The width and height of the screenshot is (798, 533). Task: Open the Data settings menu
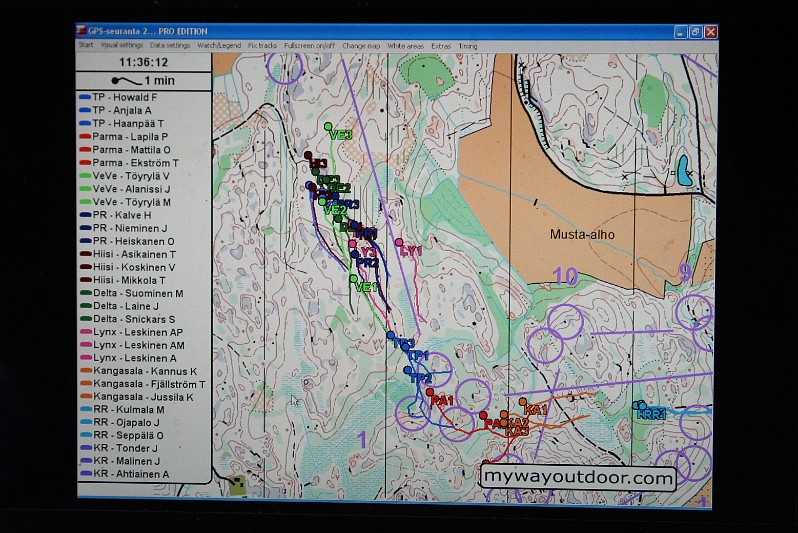(x=170, y=46)
